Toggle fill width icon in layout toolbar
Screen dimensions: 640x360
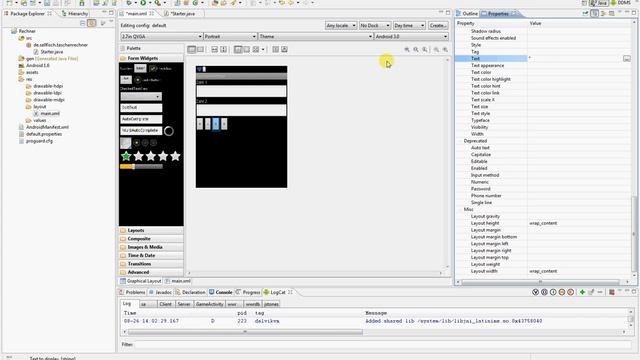click(215, 49)
